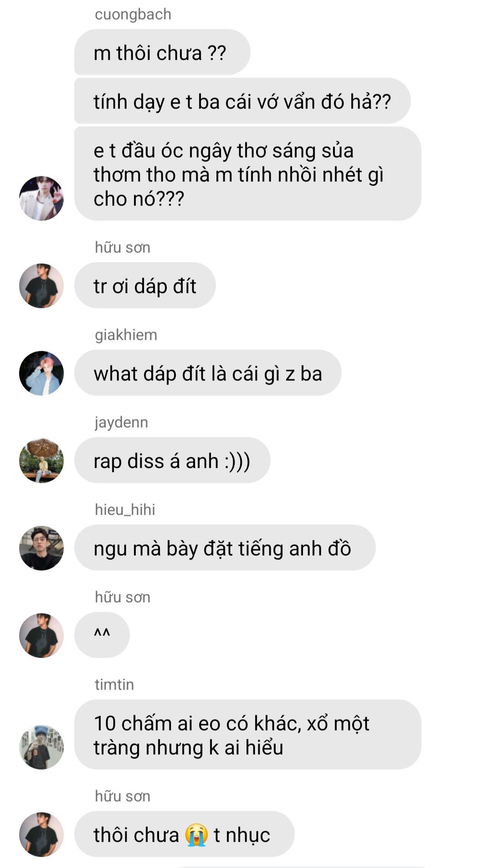This screenshot has height=868, width=492.
Task: Open the cuongbach sender name label
Action: [x=133, y=15]
